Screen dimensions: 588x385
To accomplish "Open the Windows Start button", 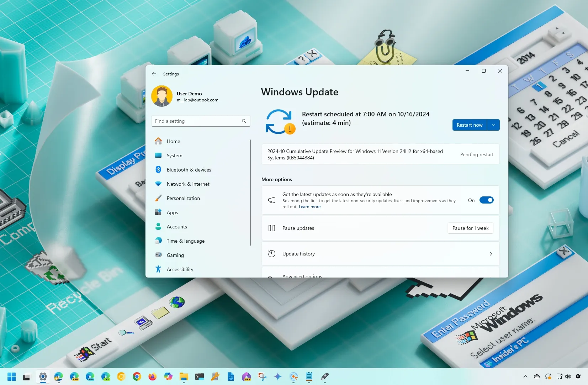I will tap(12, 376).
